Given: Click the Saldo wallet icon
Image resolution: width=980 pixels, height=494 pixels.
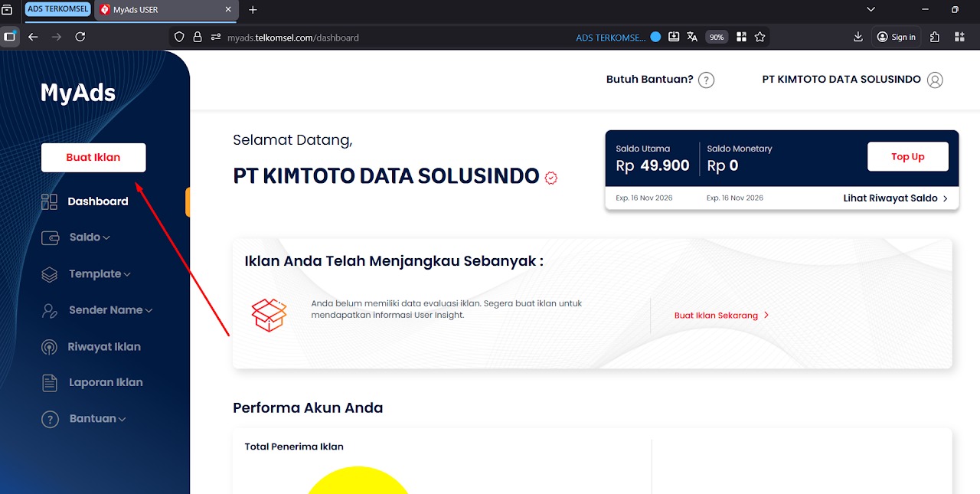Looking at the screenshot, I should click(x=50, y=237).
